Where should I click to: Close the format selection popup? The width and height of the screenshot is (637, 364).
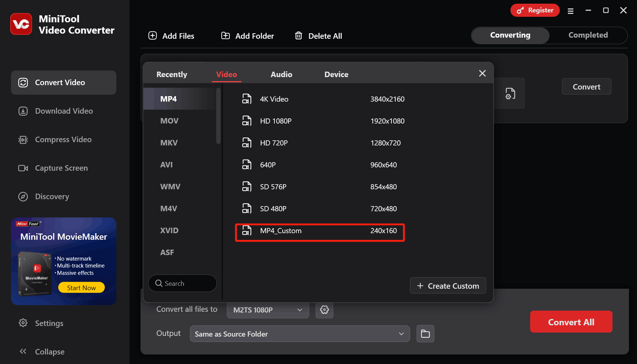click(x=482, y=73)
